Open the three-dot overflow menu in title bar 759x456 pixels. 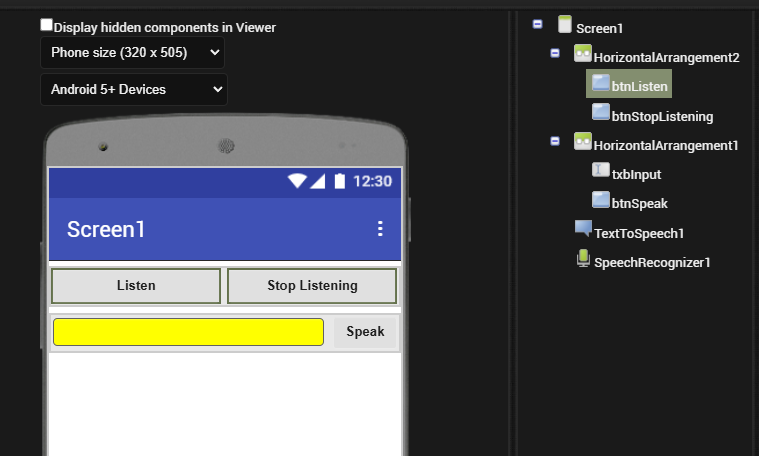point(380,228)
